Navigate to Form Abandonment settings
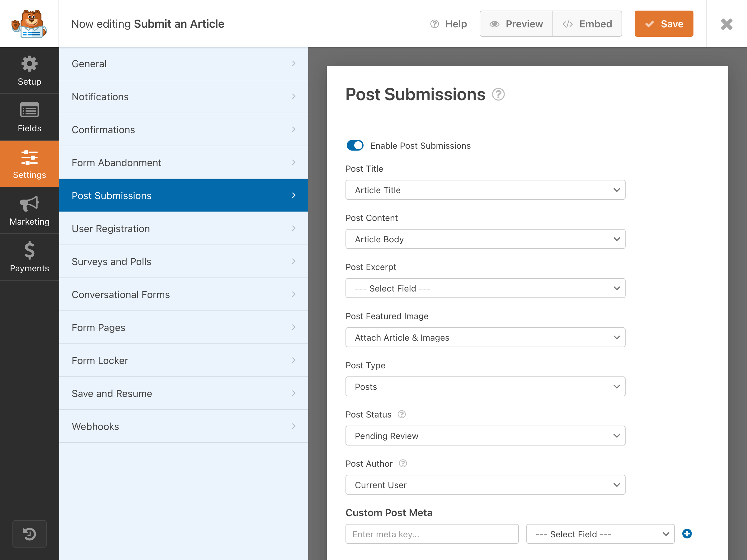This screenshot has height=560, width=747. pos(183,162)
